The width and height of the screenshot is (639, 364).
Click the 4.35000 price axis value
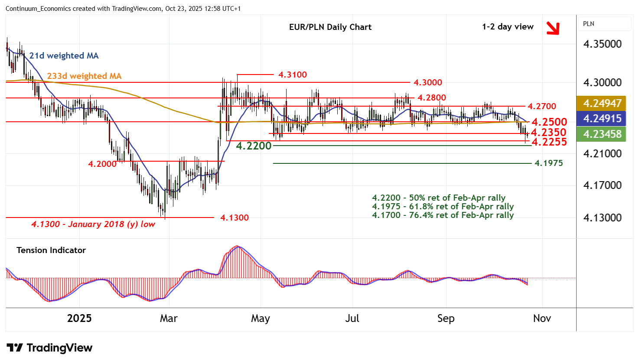[602, 44]
